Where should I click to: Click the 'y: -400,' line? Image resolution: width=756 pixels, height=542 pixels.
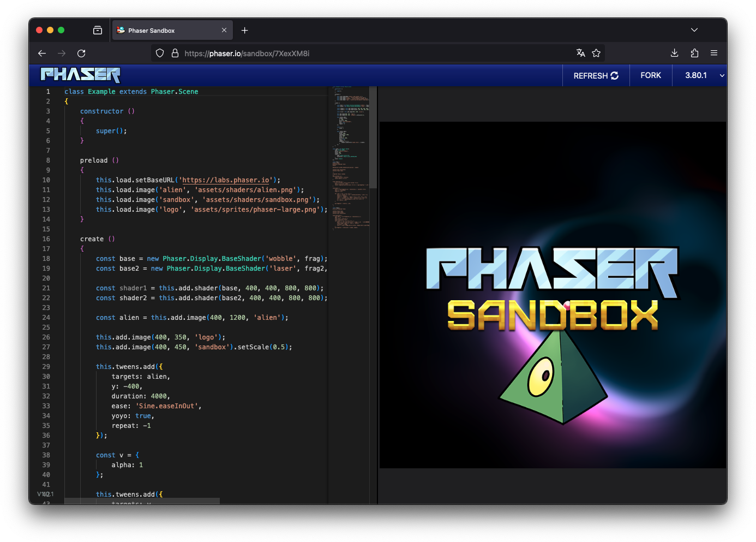127,386
